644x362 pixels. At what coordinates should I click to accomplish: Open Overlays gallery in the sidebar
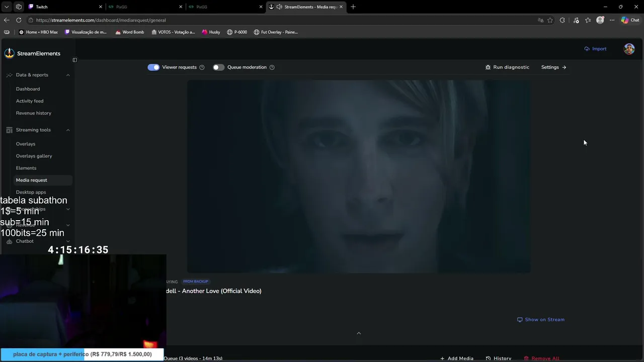click(34, 156)
